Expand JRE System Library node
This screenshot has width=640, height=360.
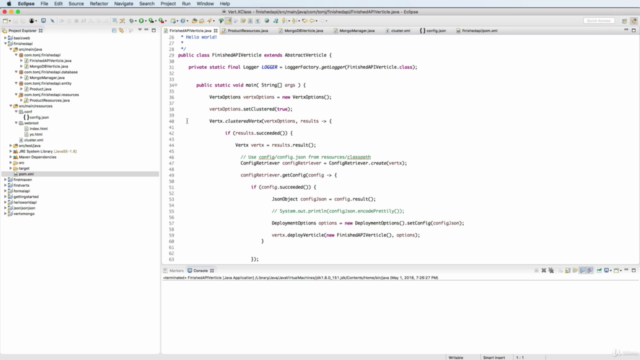point(11,151)
